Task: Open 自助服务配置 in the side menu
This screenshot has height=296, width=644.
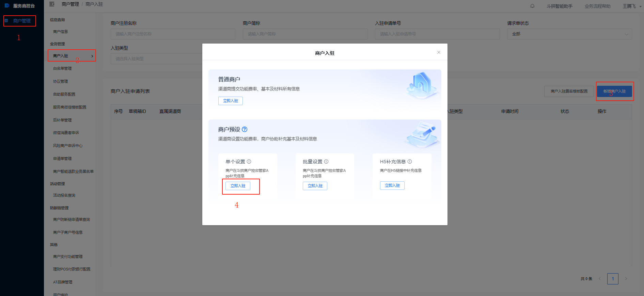Action: click(64, 94)
